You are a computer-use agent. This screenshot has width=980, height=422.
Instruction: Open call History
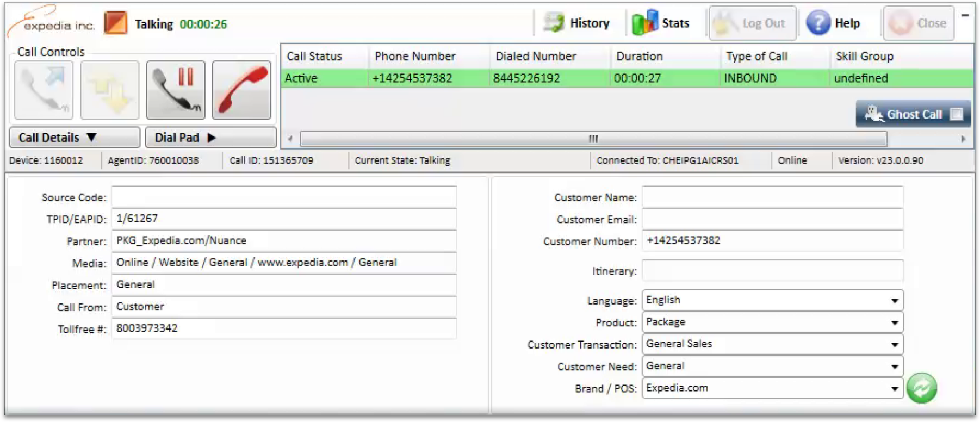tap(576, 23)
